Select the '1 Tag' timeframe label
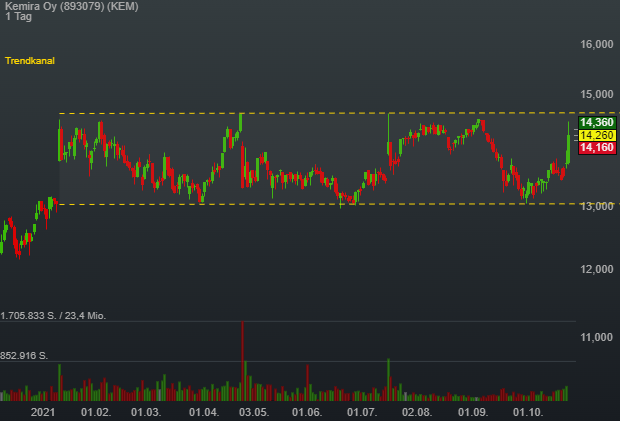620x421 pixels. coord(19,17)
